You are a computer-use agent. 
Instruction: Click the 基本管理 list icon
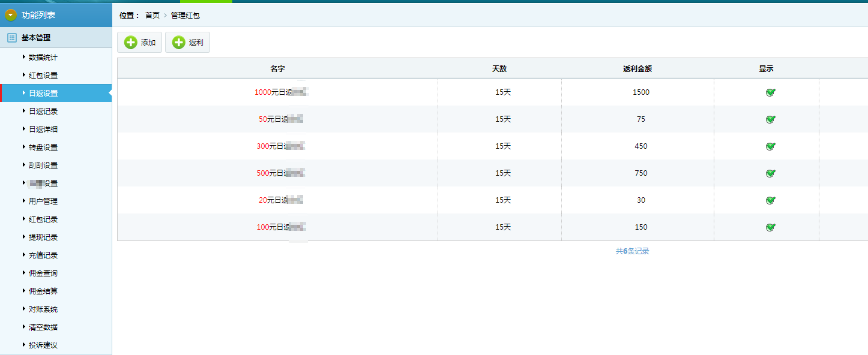[11, 38]
